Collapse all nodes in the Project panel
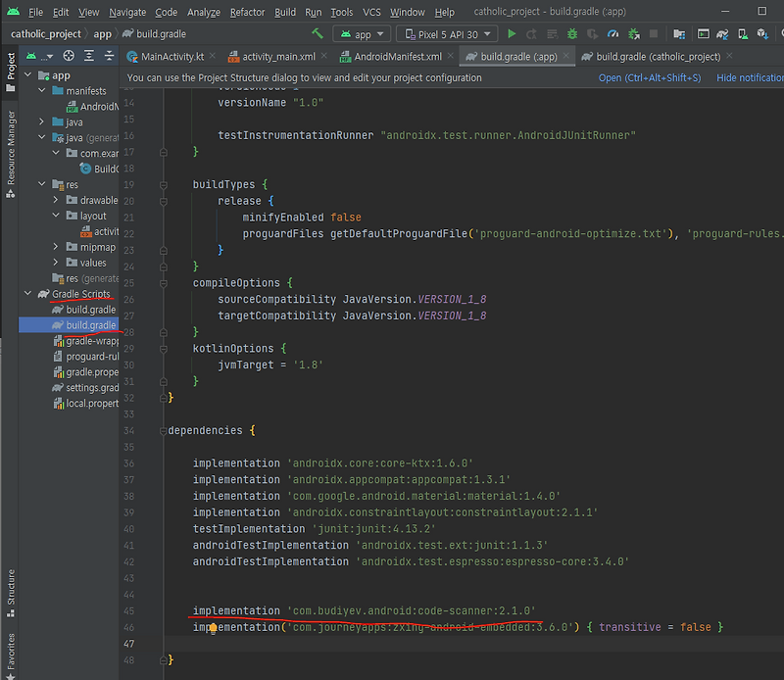784x680 pixels. pos(110,57)
